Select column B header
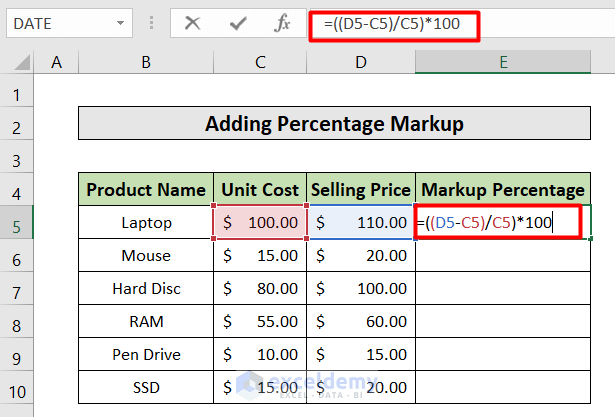Viewport: 615px width, 417px height. [146, 63]
